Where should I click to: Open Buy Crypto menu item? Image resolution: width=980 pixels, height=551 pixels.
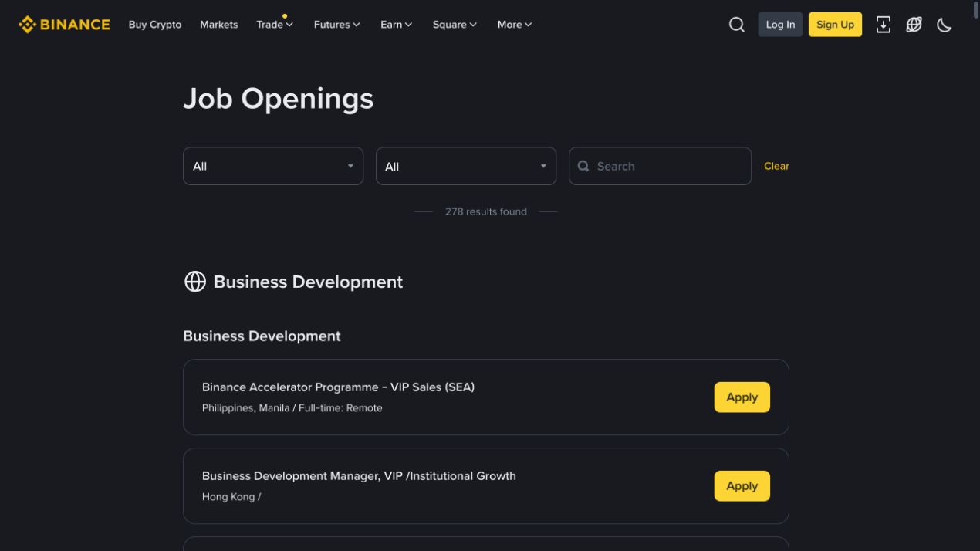coord(155,25)
